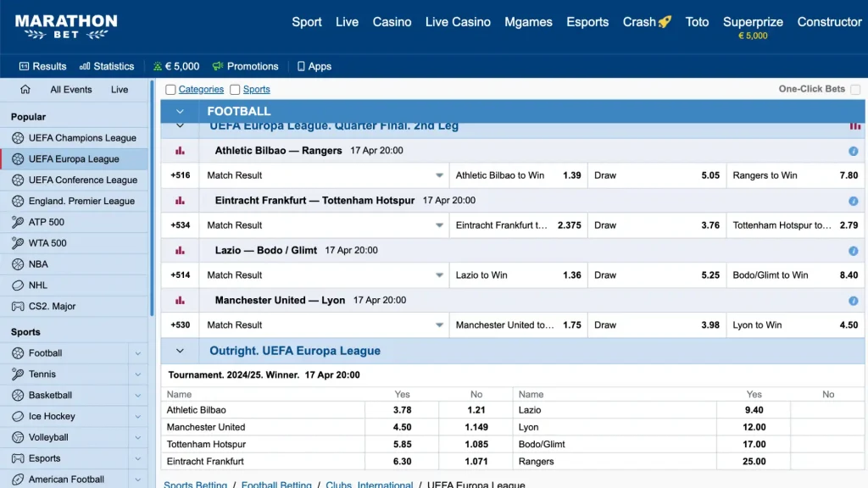868x488 pixels.
Task: Open Match Result dropdown for Lazio game
Action: (x=439, y=275)
